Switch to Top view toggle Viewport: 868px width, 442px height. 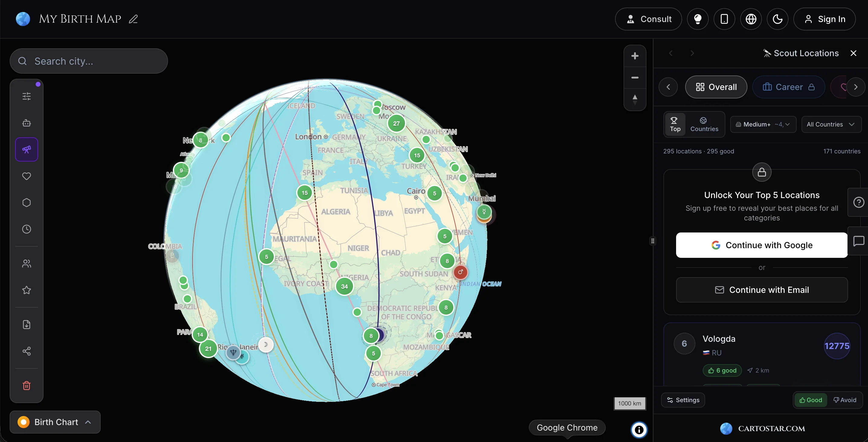[675, 124]
